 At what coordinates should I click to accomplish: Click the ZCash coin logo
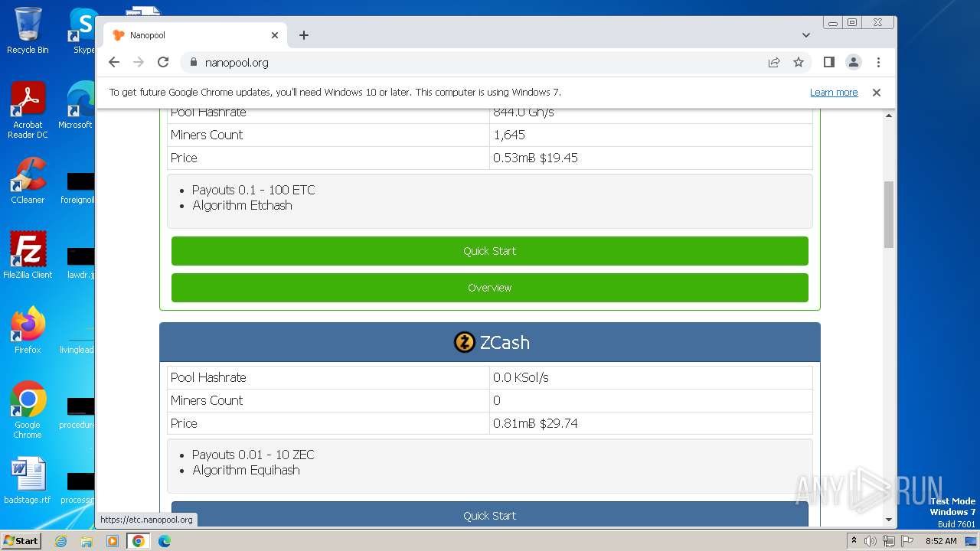(465, 342)
